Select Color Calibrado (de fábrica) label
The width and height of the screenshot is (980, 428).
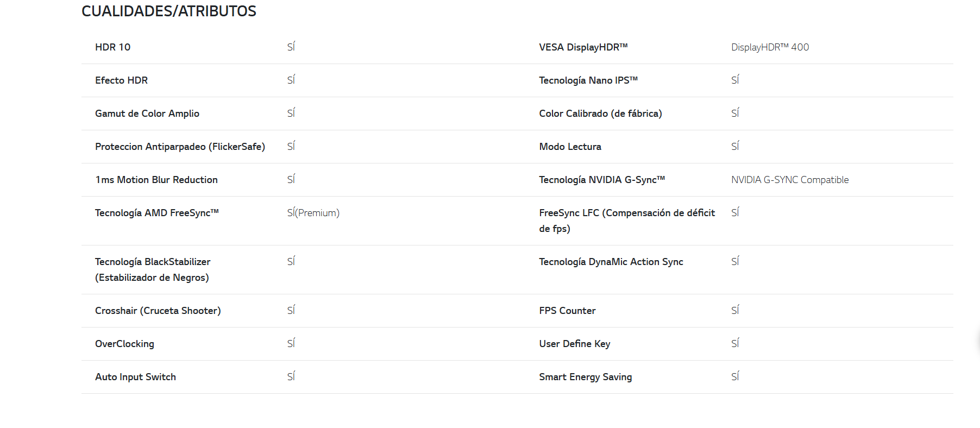[x=600, y=114]
